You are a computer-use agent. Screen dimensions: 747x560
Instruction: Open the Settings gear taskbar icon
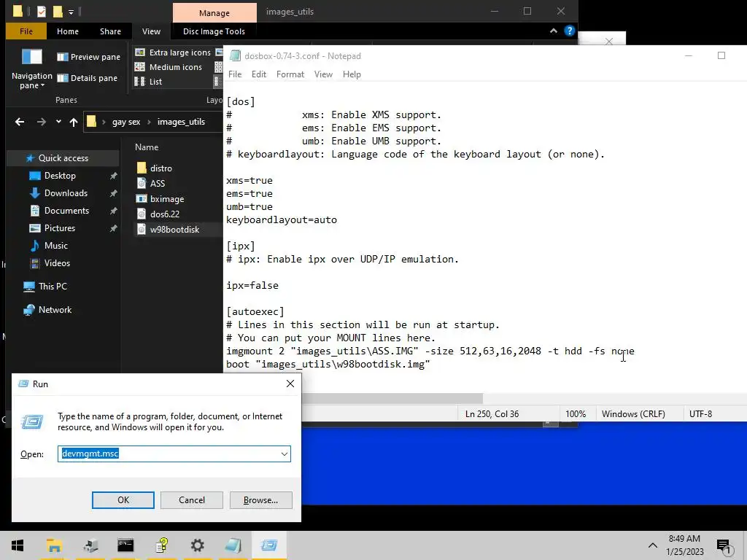tap(197, 545)
